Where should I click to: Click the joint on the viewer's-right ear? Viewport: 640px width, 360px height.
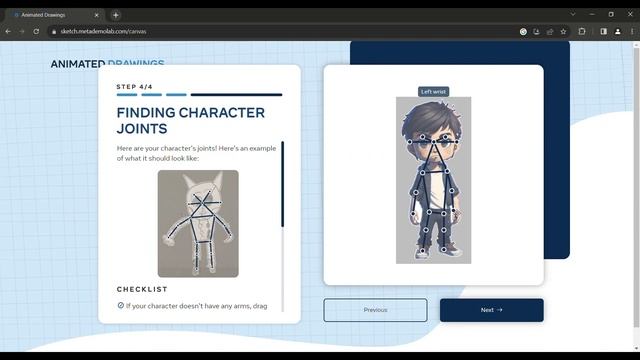457,142
